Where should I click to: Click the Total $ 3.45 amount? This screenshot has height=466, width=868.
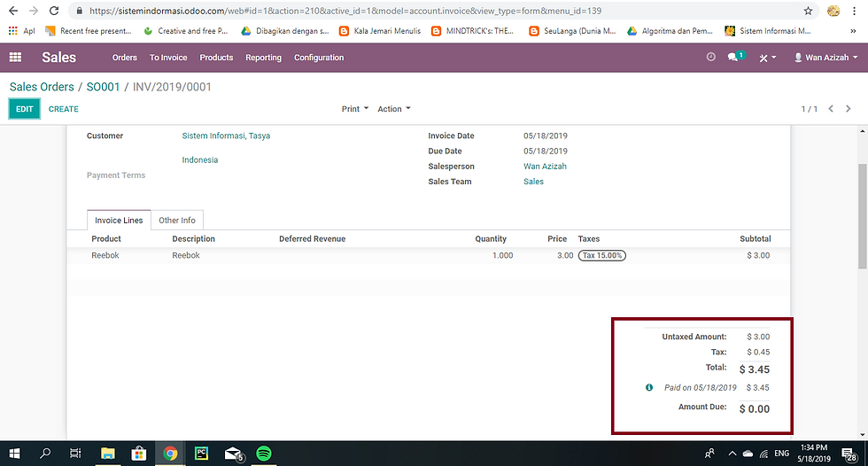click(x=755, y=369)
